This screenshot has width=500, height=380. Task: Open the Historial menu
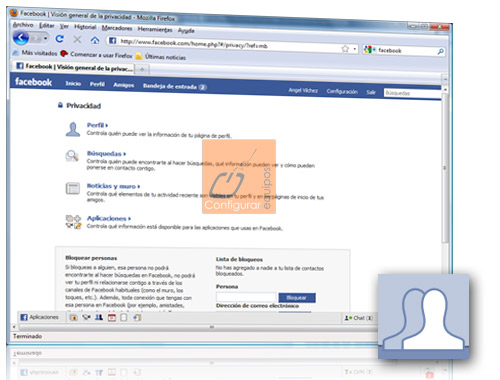85,27
